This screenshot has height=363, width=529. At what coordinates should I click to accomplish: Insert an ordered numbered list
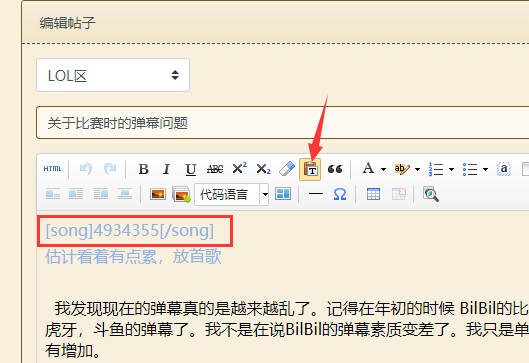[436, 169]
